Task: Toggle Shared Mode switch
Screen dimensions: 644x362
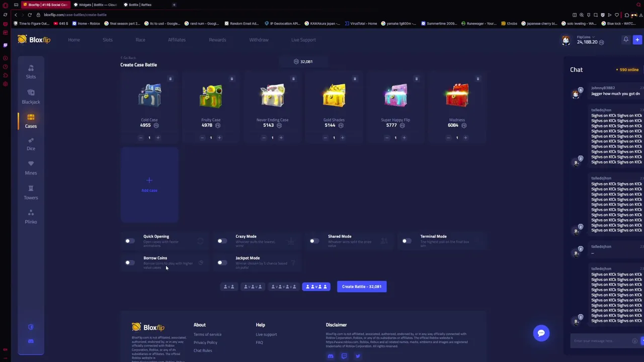Action: 314,241
